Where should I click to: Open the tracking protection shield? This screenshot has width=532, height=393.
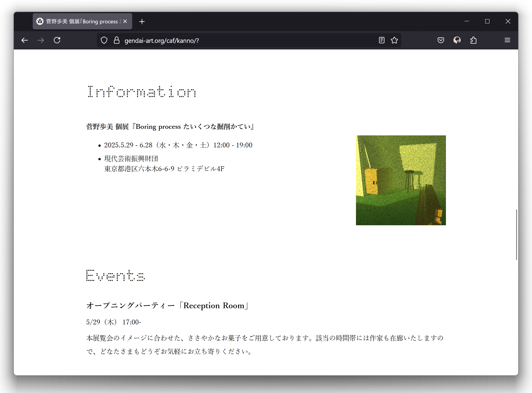pos(104,40)
